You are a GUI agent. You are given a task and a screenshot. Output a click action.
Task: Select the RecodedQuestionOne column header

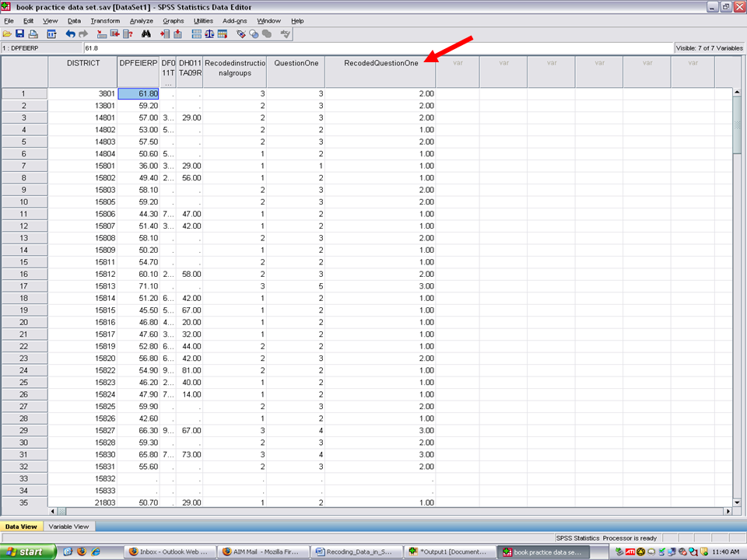click(x=381, y=64)
